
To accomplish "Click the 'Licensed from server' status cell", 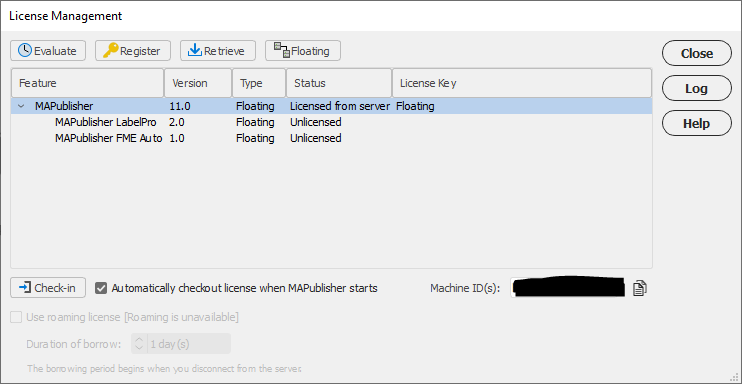I will tap(340, 107).
